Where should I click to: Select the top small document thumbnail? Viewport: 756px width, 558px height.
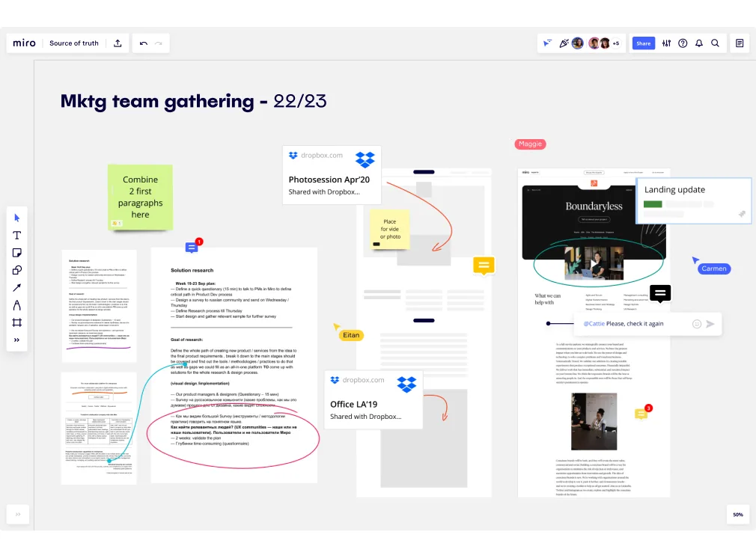pos(99,306)
